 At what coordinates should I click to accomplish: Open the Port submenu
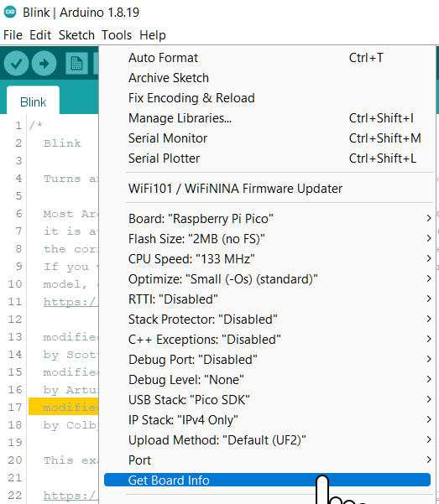267,460
